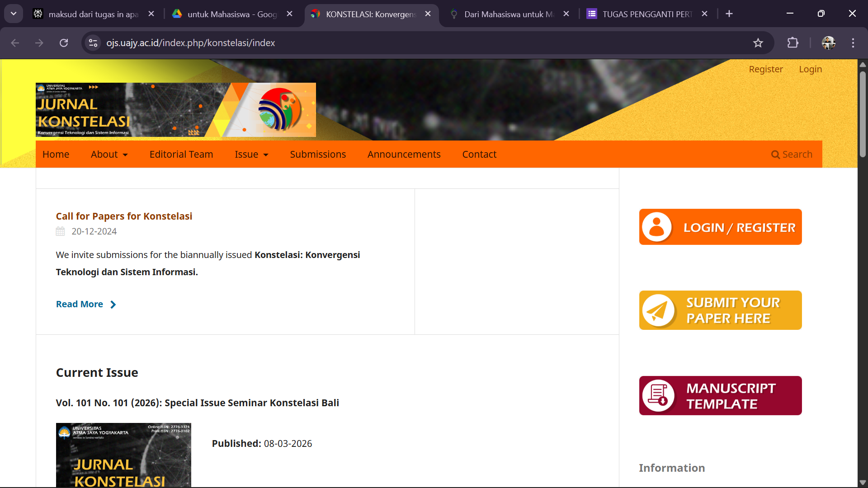
Task: Close the 'untuk Mahasiswa - Google' tab
Action: pyautogui.click(x=290, y=14)
